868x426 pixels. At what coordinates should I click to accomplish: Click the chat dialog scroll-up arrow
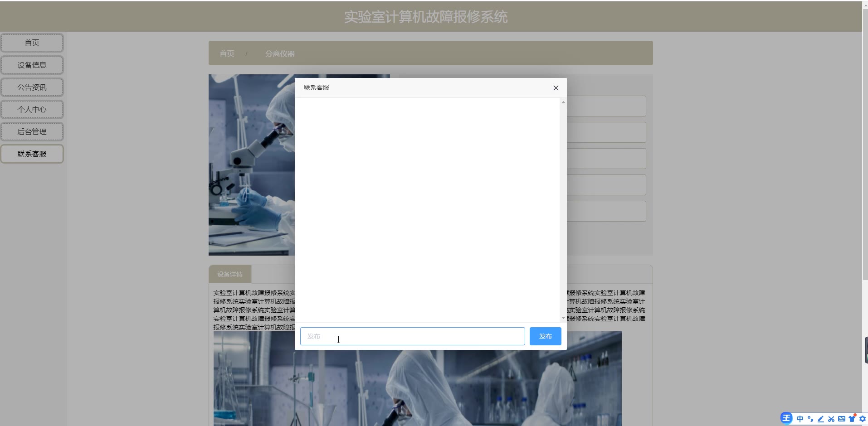pyautogui.click(x=563, y=102)
